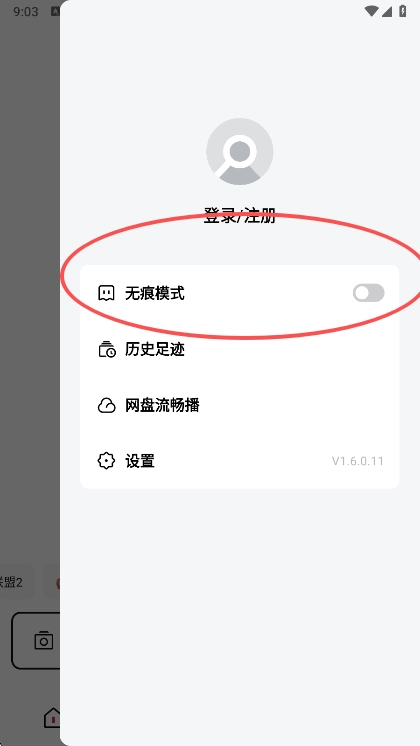Open the 网盘流畅播 entry
Screen dimensions: 420x746
click(x=240, y=405)
